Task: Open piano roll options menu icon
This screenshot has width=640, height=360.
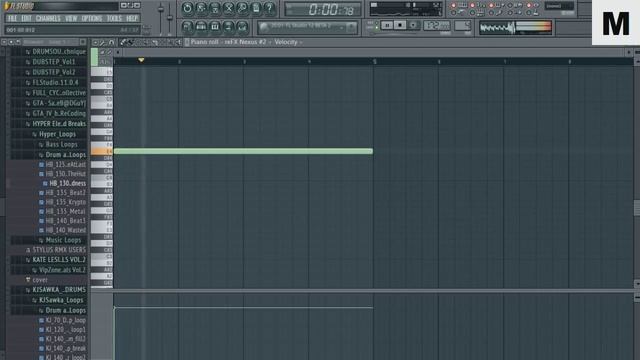Action: click(95, 42)
